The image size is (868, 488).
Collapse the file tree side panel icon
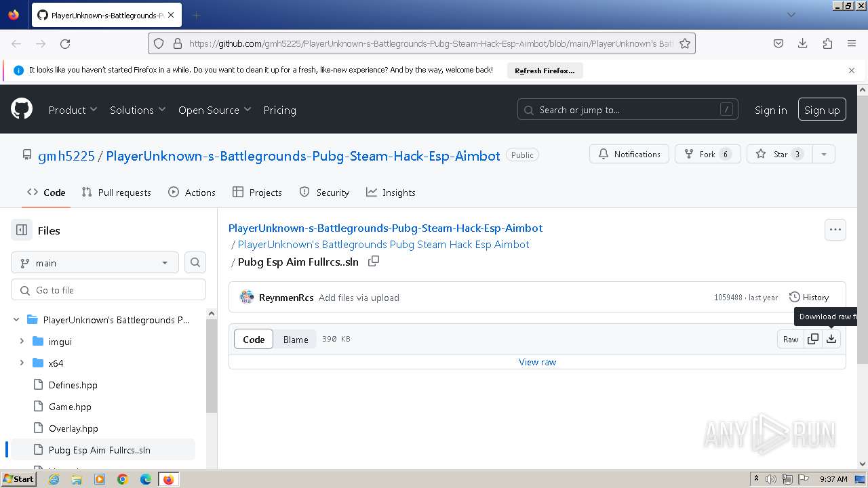(22, 230)
